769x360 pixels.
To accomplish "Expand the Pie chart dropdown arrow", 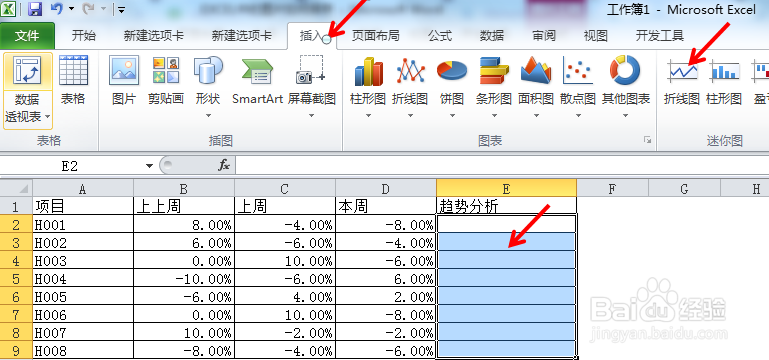I will coord(452,116).
